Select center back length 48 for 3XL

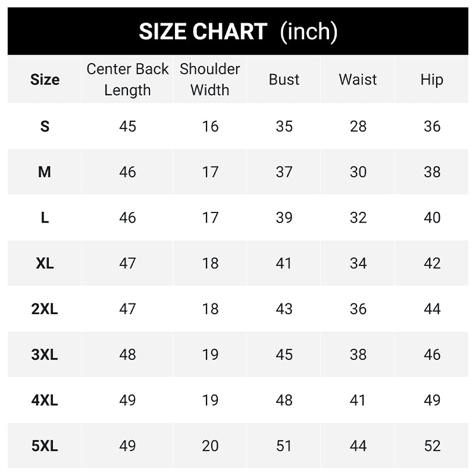pos(127,355)
